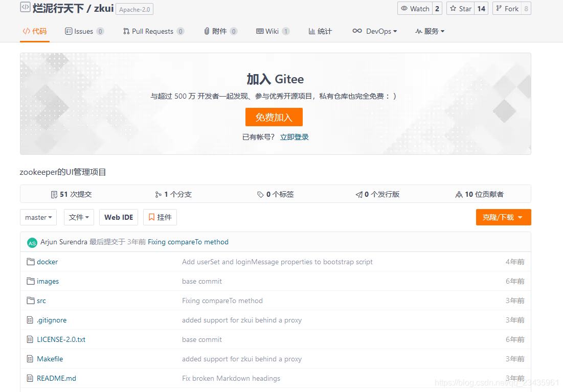Click the docker row 4年前 timestamp
This screenshot has height=392, width=563.
515,262
